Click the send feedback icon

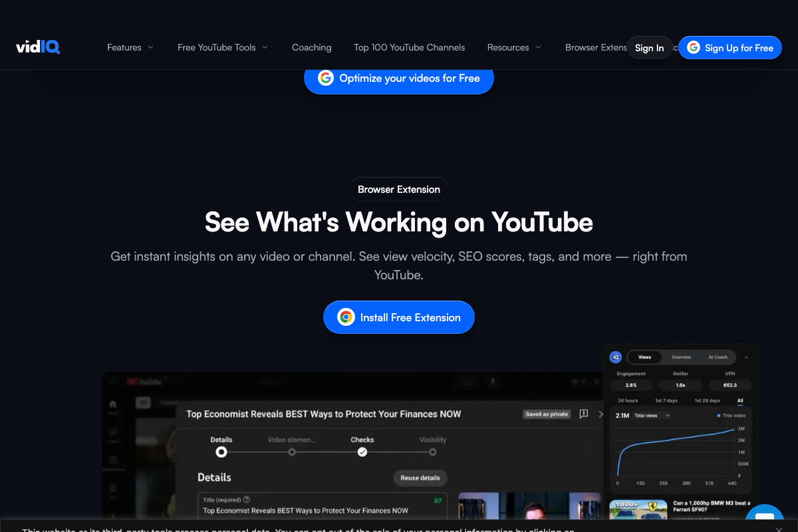click(583, 414)
